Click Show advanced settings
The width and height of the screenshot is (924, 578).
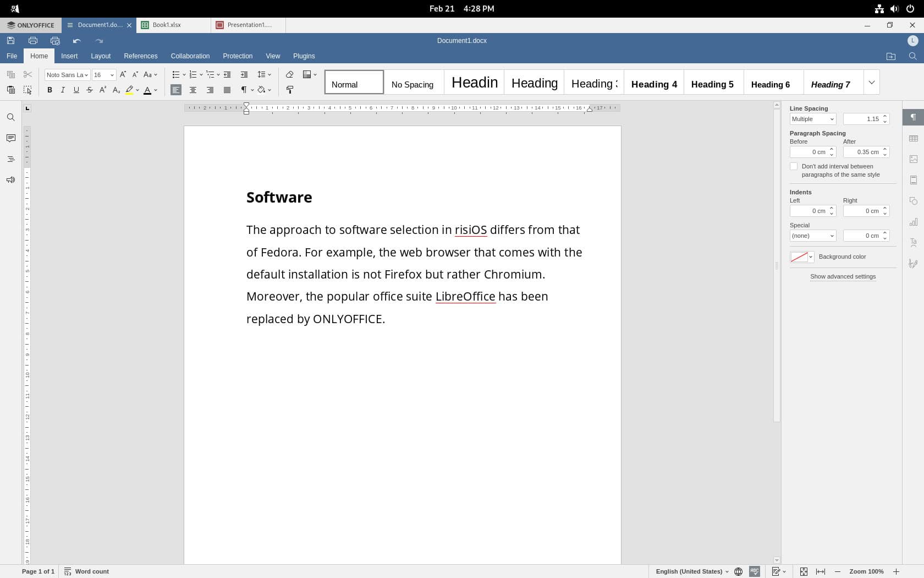(x=843, y=277)
